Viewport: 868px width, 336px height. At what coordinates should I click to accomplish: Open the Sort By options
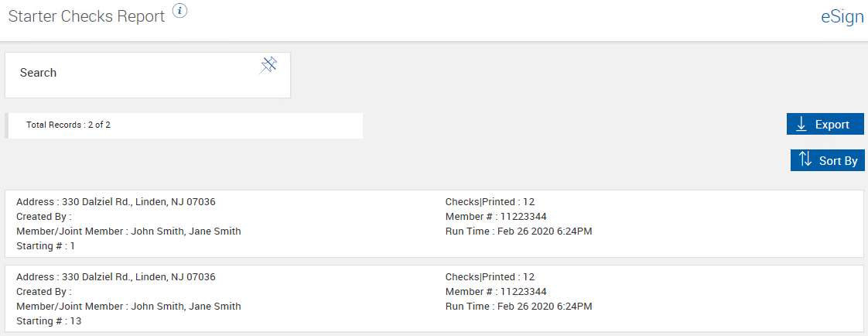coord(828,160)
